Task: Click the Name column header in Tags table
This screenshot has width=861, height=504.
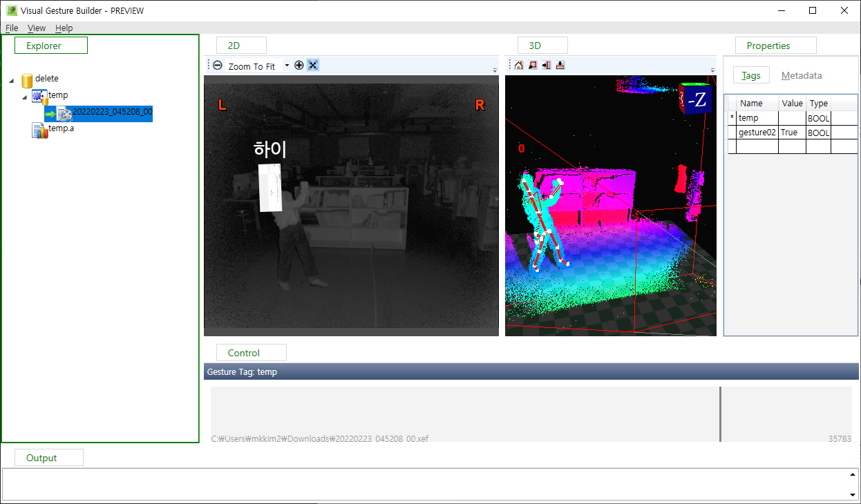Action: click(757, 104)
